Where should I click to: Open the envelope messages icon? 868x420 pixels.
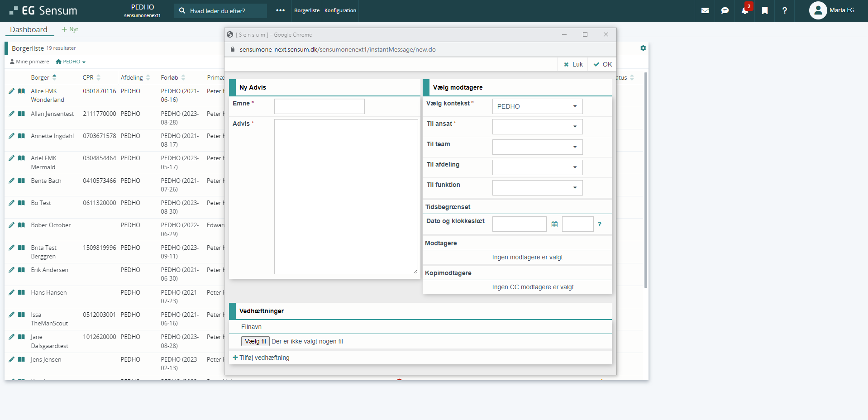(x=705, y=10)
